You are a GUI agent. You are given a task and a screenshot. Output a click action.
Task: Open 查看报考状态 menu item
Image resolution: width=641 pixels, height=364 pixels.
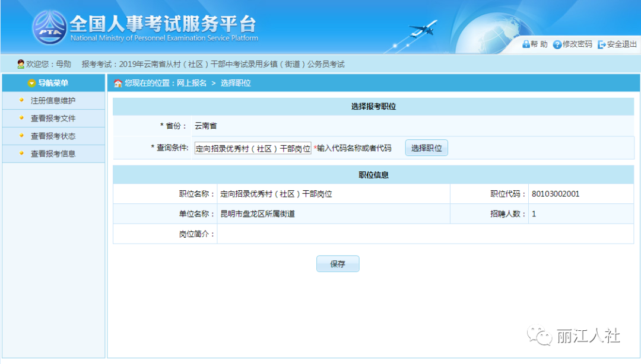[x=53, y=136]
